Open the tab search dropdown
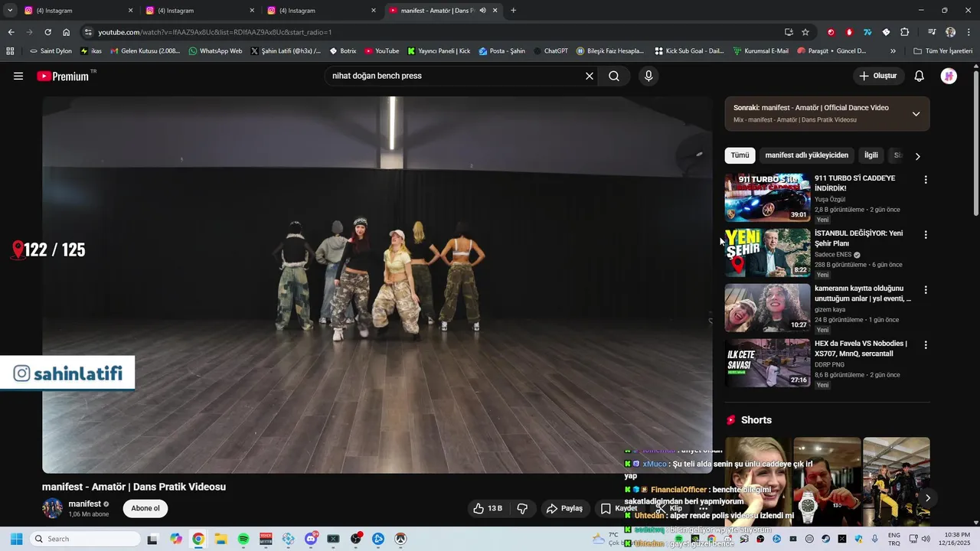 pos(10,11)
